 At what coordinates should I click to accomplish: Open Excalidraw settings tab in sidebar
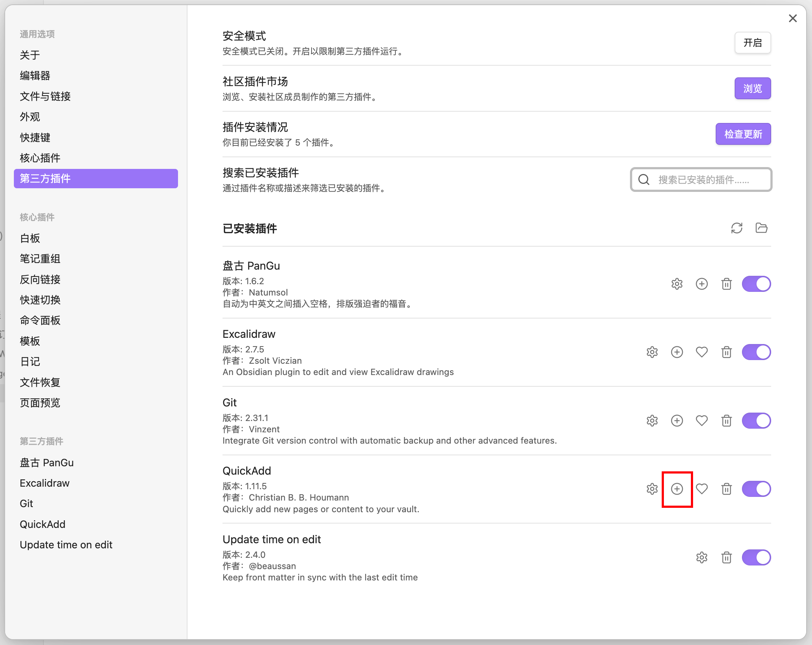point(45,483)
